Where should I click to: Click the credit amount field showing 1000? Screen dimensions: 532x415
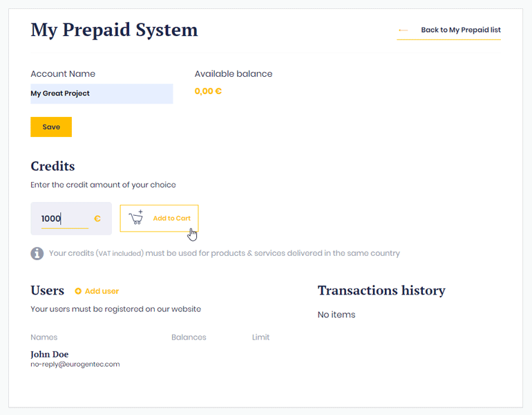point(64,219)
